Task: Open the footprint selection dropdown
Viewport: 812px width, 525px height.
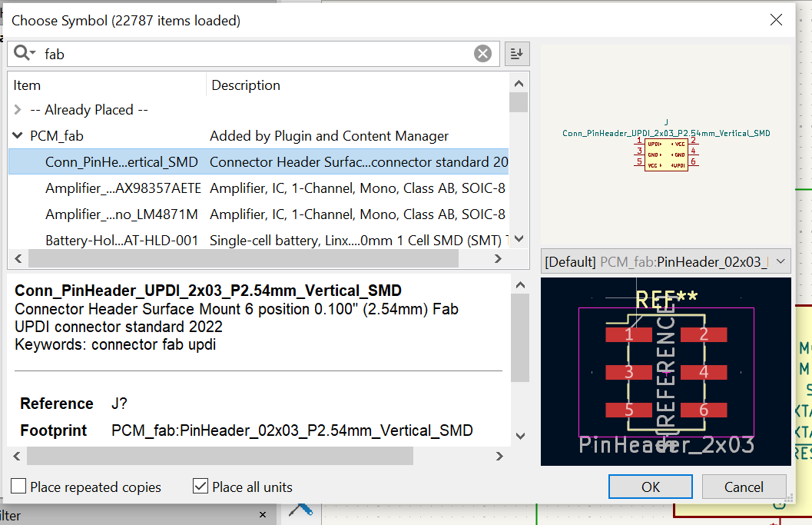Action: point(781,261)
